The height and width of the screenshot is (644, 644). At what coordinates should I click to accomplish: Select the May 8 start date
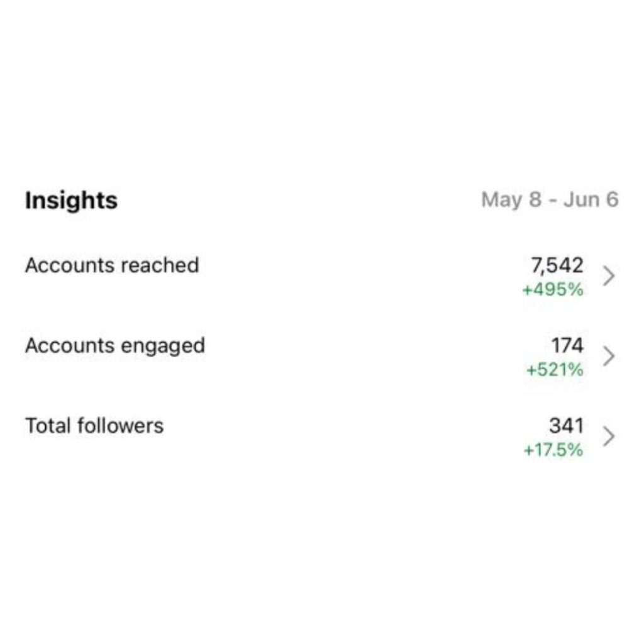[511, 200]
